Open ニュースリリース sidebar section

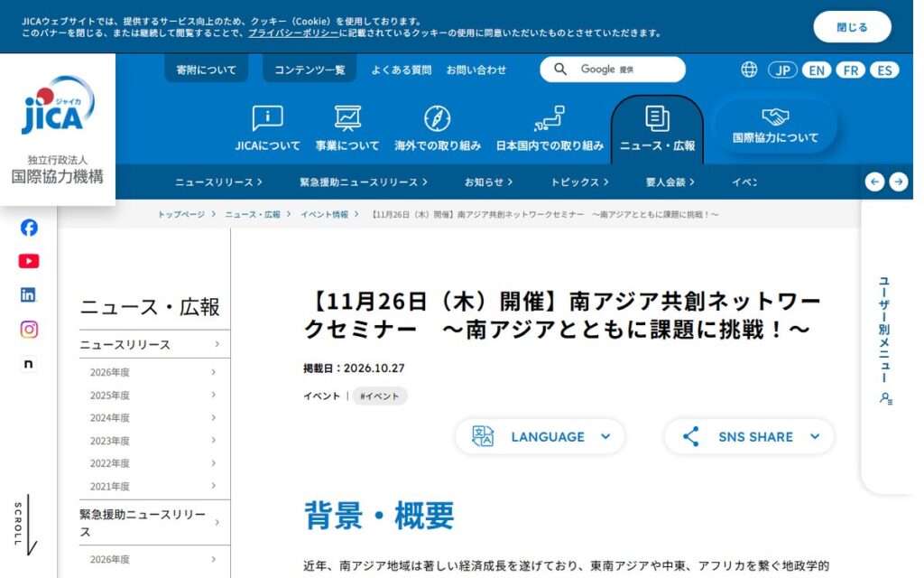154,344
